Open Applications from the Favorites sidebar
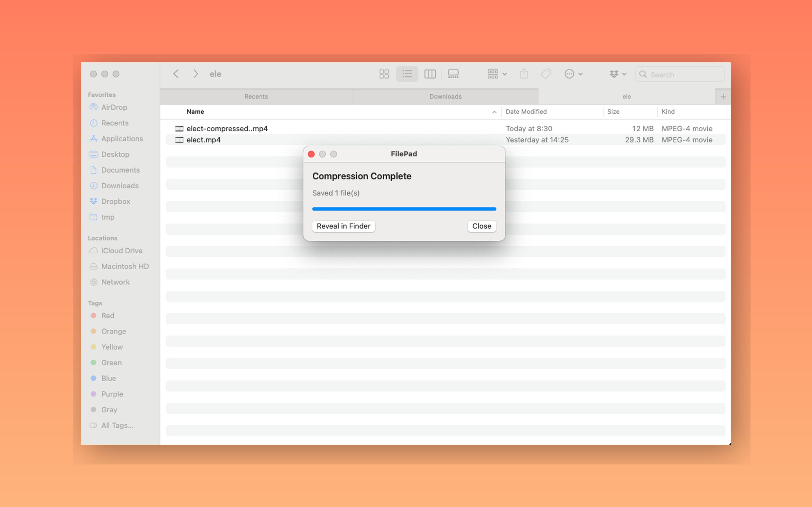Viewport: 812px width, 507px height. coord(121,139)
